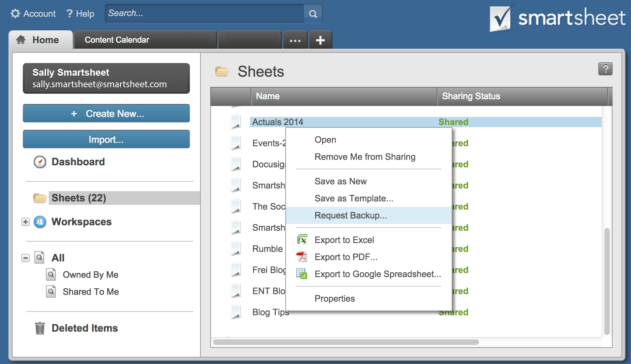631x364 pixels.
Task: Click the Workspaces globe icon
Action: (40, 222)
